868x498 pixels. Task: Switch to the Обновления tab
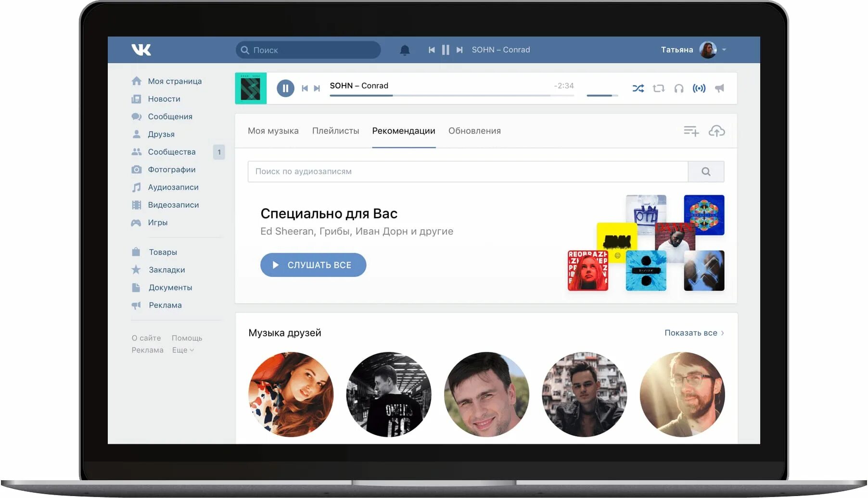[x=474, y=130]
